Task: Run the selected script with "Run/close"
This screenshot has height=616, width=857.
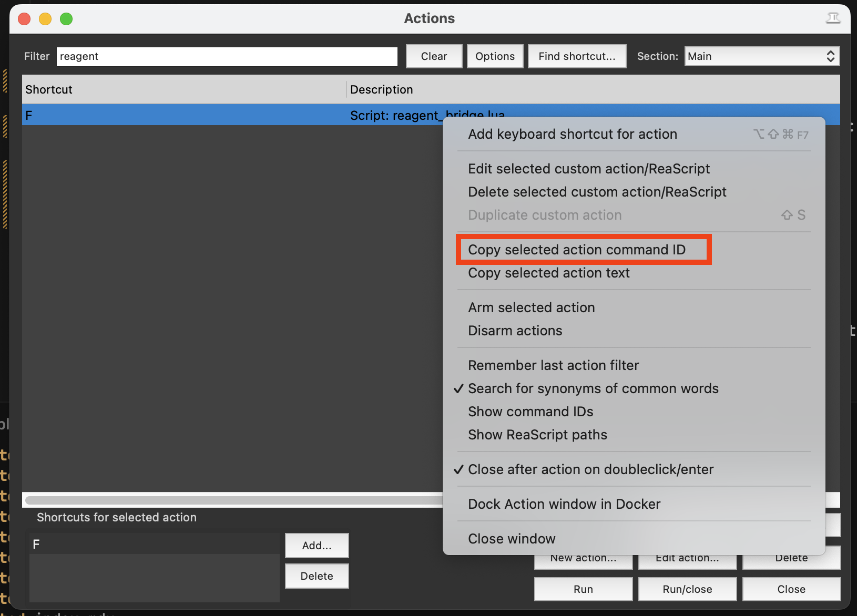Action: point(687,589)
